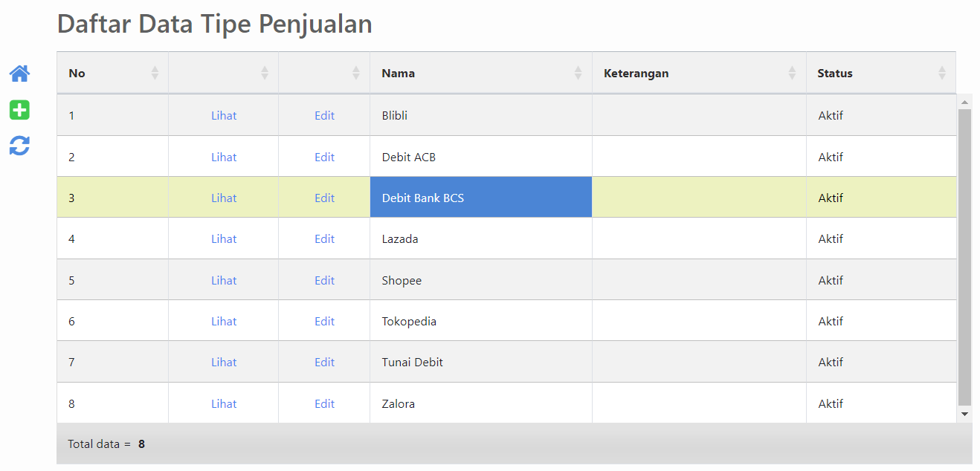Click the No column header

point(112,73)
